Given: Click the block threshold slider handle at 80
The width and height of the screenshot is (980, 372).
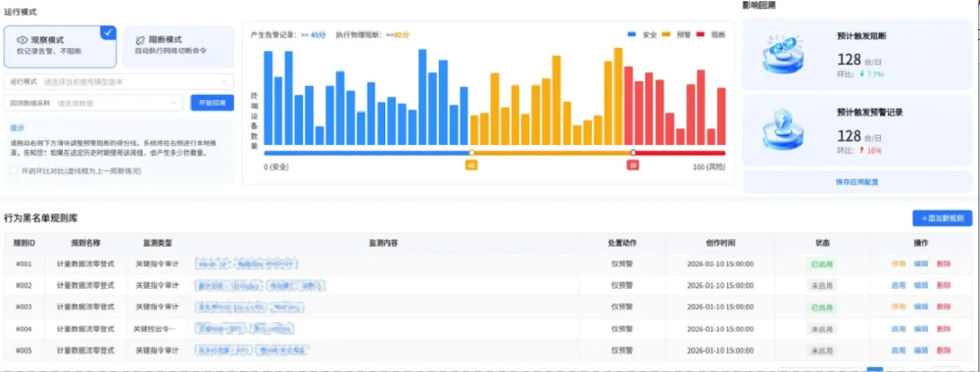Looking at the screenshot, I should pos(633,153).
